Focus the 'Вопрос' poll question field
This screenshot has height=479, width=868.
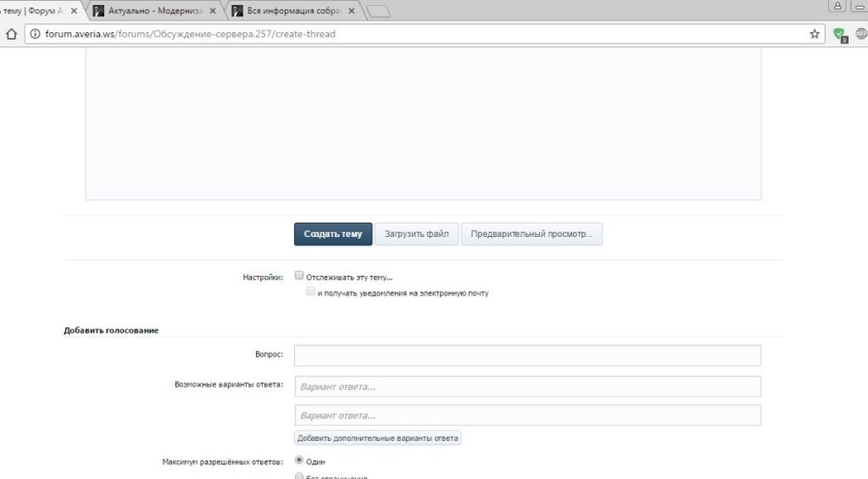(x=527, y=356)
